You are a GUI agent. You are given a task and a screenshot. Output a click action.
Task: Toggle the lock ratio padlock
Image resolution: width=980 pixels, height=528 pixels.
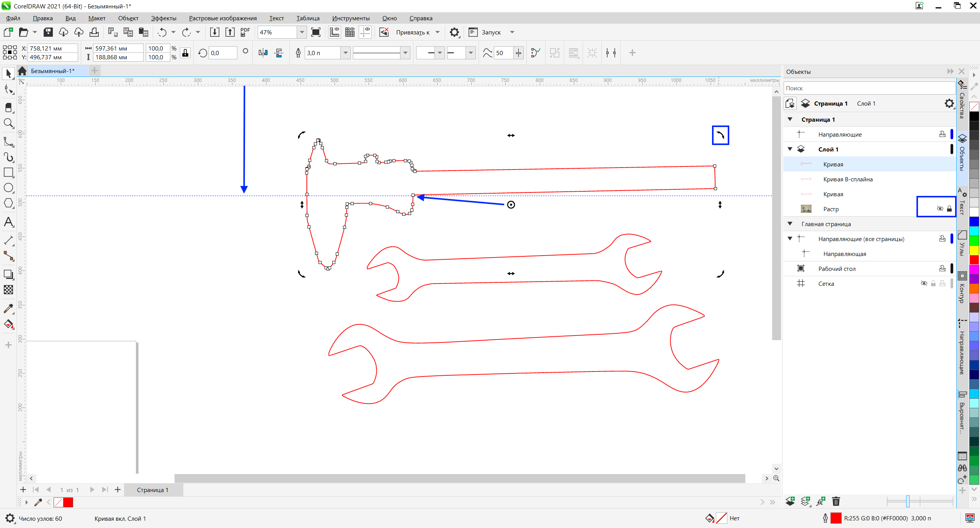pyautogui.click(x=185, y=53)
